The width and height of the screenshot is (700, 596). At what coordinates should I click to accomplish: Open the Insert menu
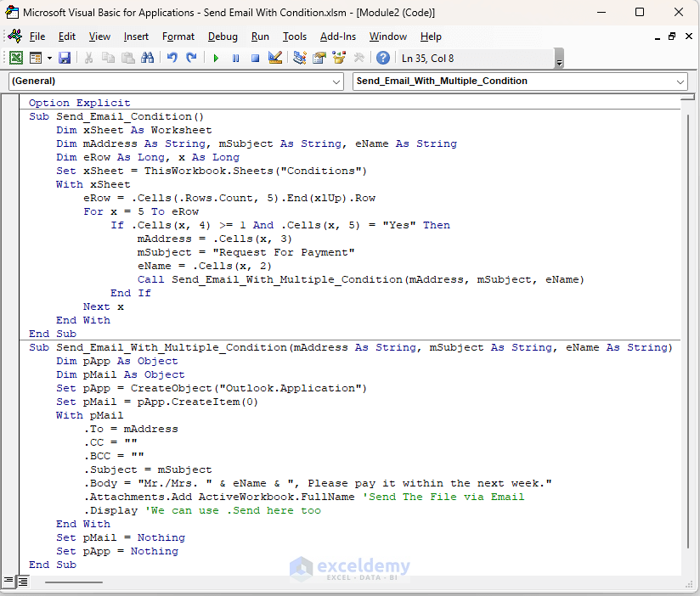[136, 37]
